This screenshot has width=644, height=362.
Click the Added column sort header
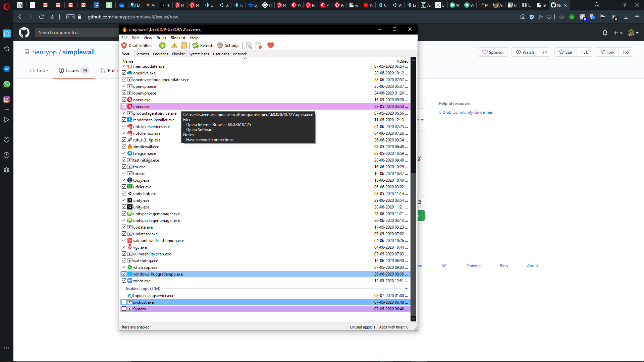[402, 61]
